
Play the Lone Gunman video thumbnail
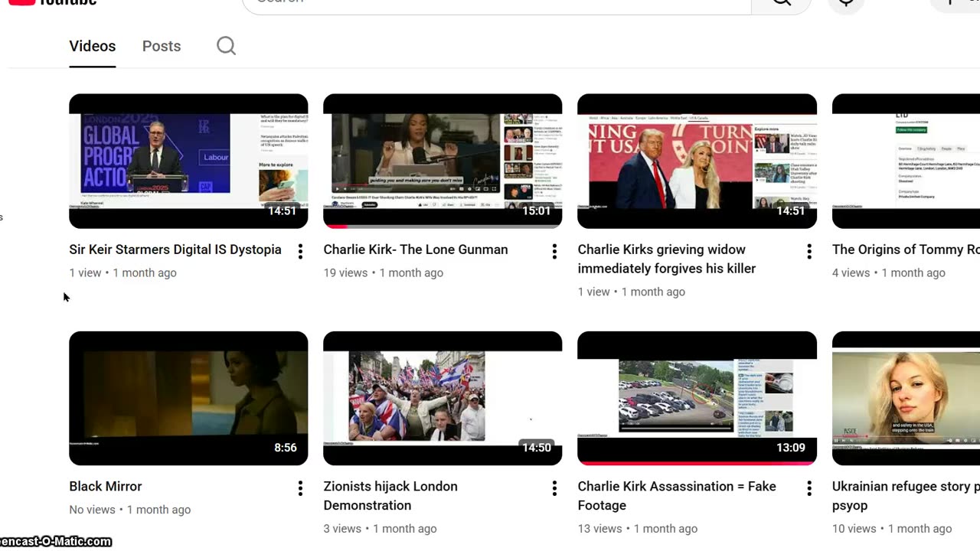[443, 161]
